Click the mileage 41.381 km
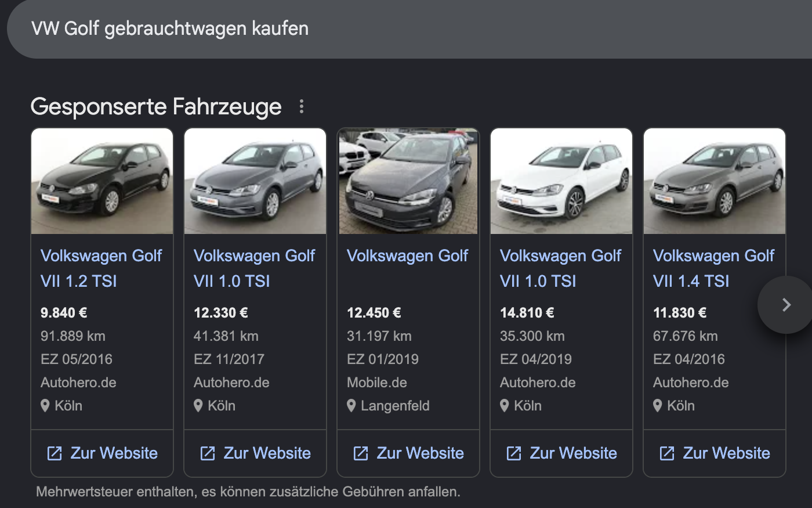812x508 pixels. 226,336
